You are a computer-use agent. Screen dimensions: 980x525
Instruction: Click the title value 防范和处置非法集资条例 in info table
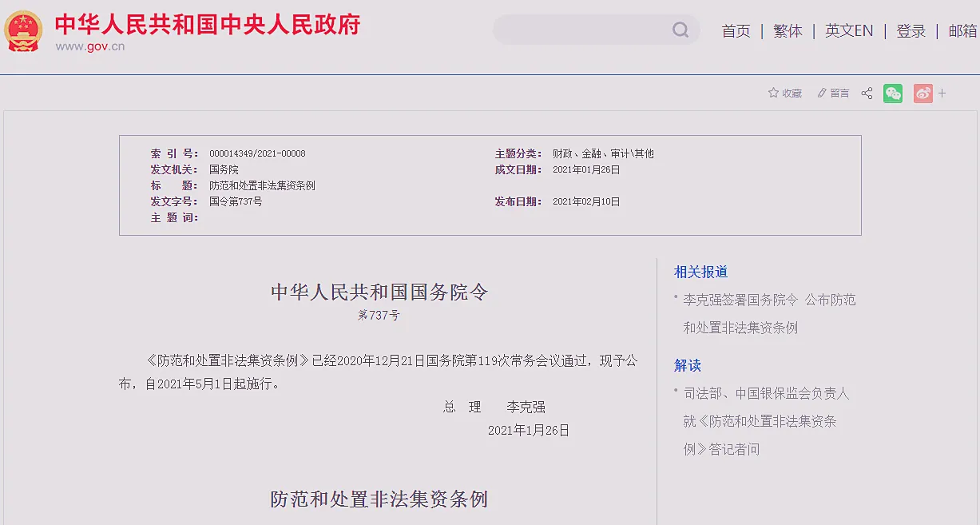point(262,185)
